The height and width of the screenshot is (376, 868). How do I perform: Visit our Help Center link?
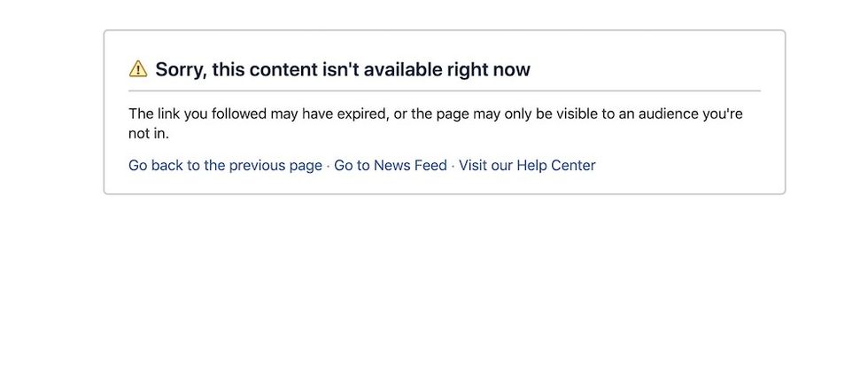(527, 165)
